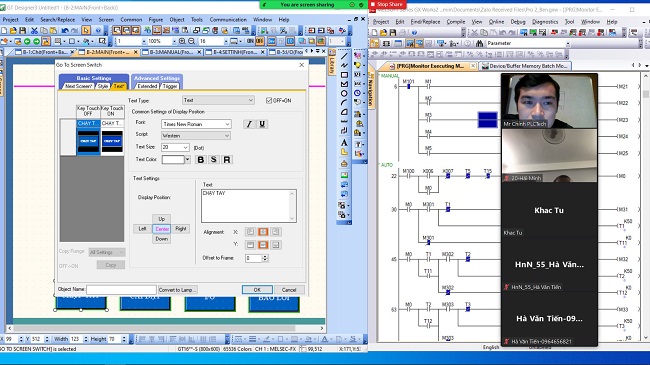Open the Text Type dropdown

(x=218, y=100)
